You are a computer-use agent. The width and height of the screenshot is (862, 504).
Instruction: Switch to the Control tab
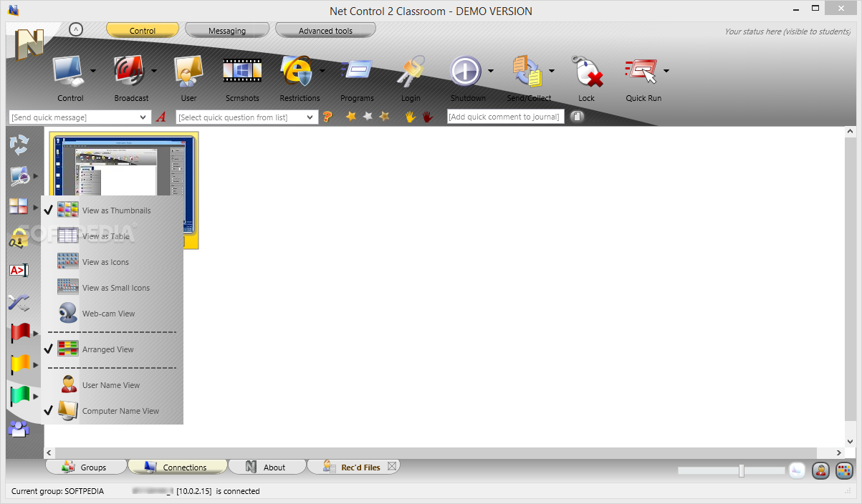(x=143, y=30)
